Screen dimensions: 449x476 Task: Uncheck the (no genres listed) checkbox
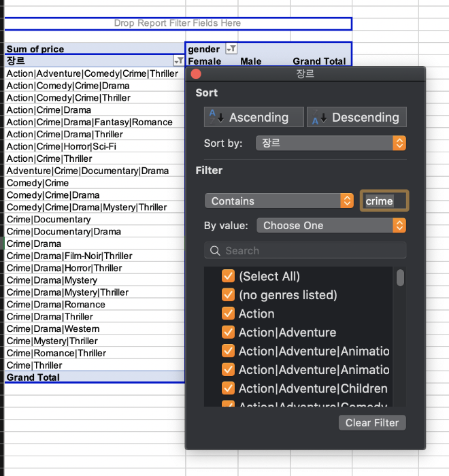(x=228, y=295)
